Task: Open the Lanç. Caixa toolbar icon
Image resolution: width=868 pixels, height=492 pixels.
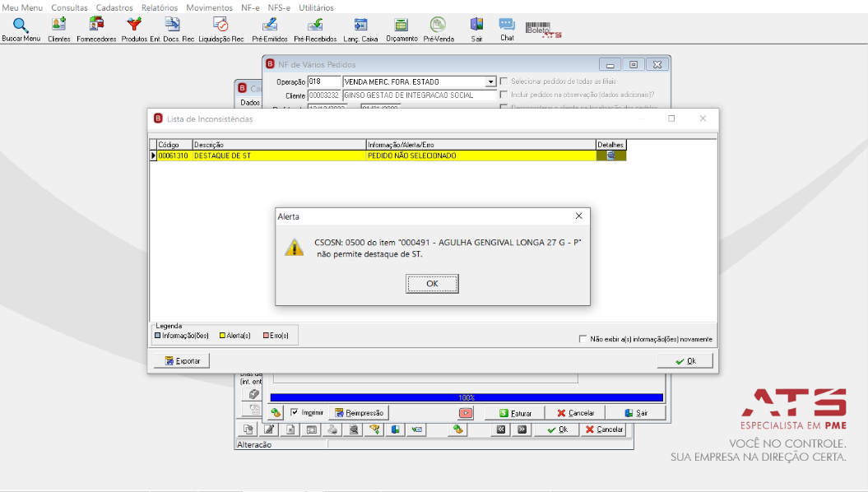Action: [x=360, y=25]
